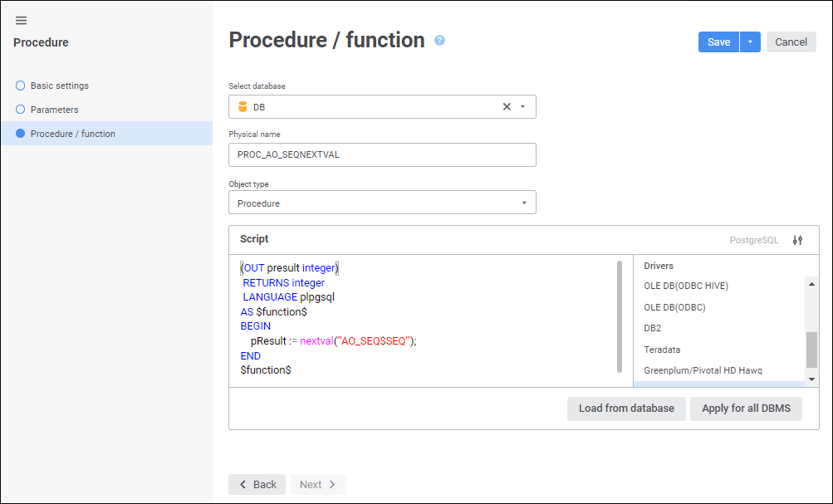Image resolution: width=833 pixels, height=504 pixels.
Task: Open the hamburger navigation menu
Action: pyautogui.click(x=22, y=21)
